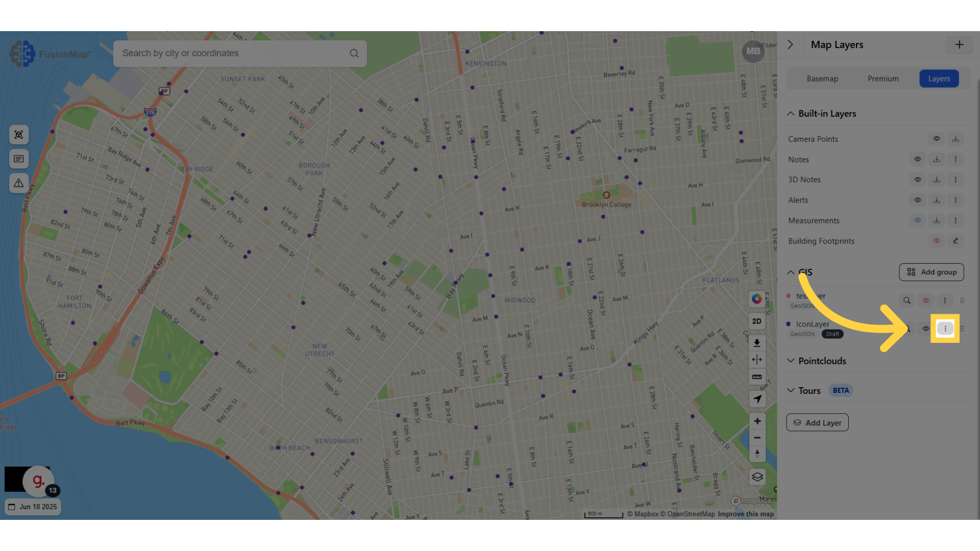Show the hidden first GeoJSON test layer
Image resolution: width=980 pixels, height=551 pixels.
(x=925, y=300)
